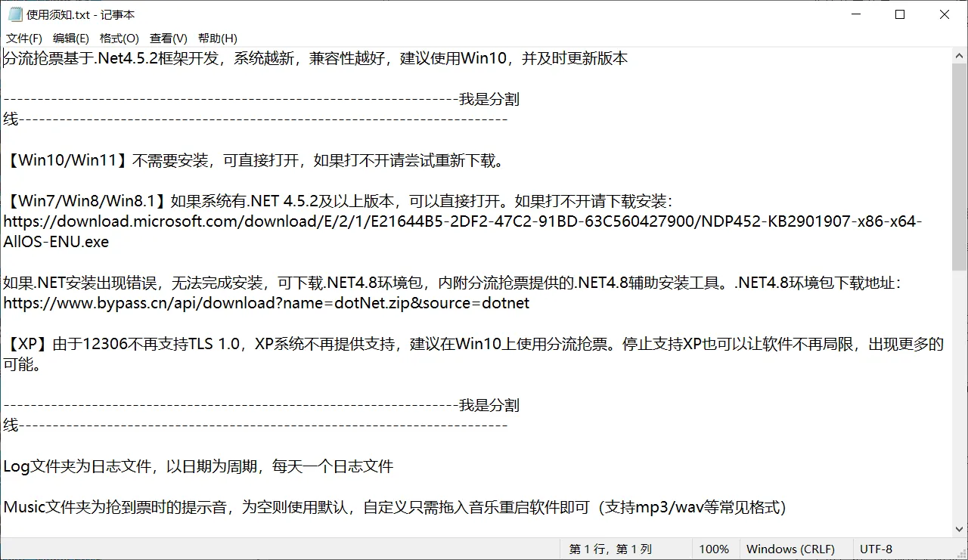Click the scroll down arrow of vertical scrollbar

tap(960, 529)
